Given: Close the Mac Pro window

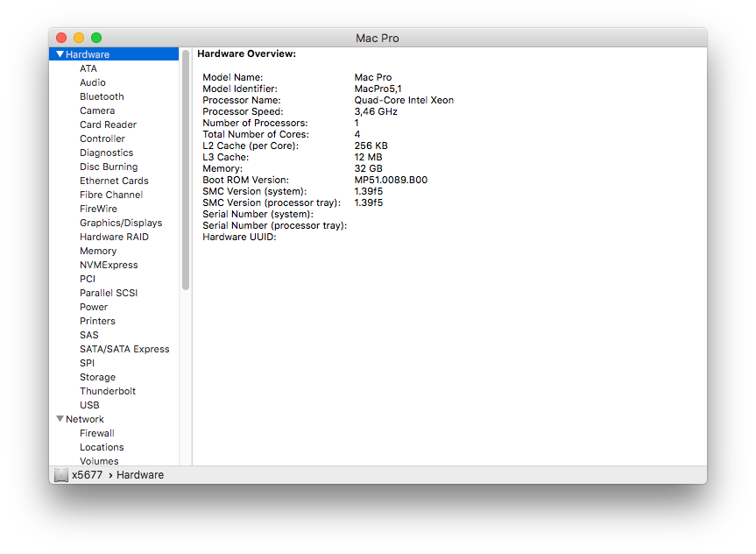Looking at the screenshot, I should [x=61, y=38].
